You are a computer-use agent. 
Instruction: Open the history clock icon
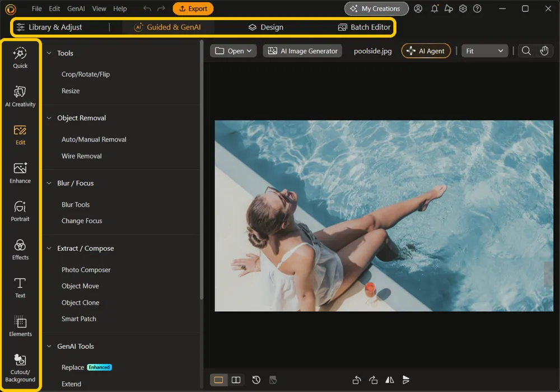point(256,380)
